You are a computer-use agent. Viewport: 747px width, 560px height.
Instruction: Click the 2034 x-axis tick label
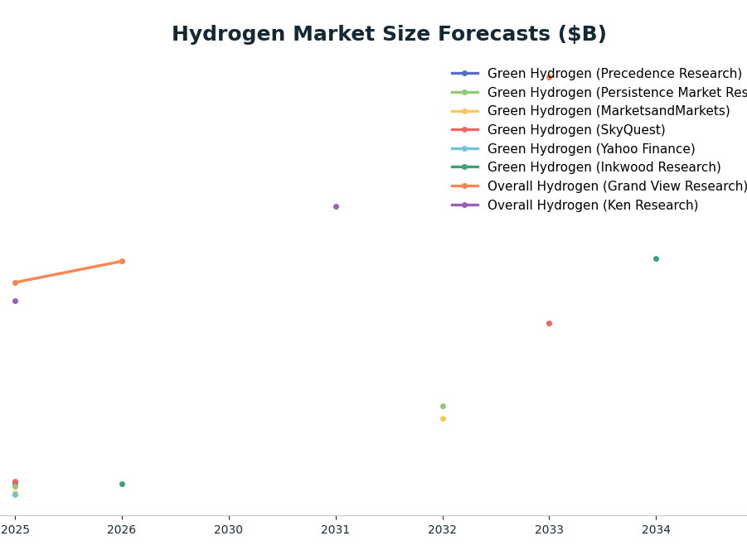click(x=656, y=529)
